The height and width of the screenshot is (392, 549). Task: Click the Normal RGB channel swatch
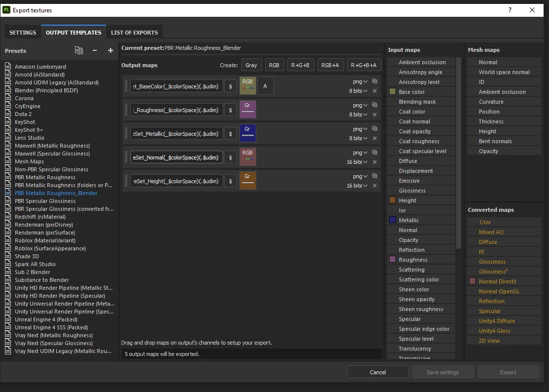point(247,157)
